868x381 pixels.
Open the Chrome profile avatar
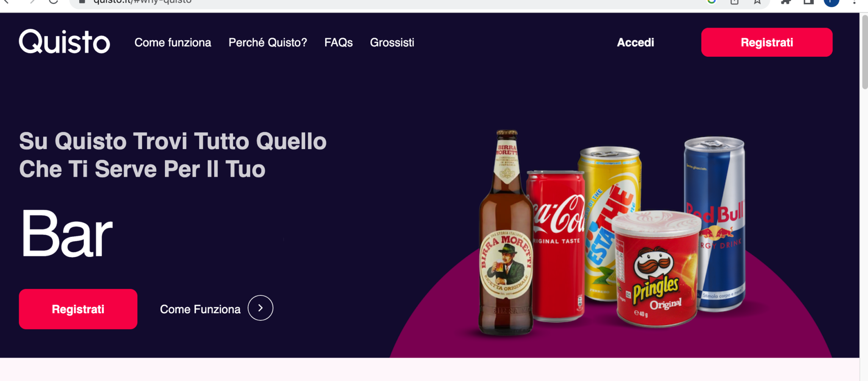tap(831, 2)
